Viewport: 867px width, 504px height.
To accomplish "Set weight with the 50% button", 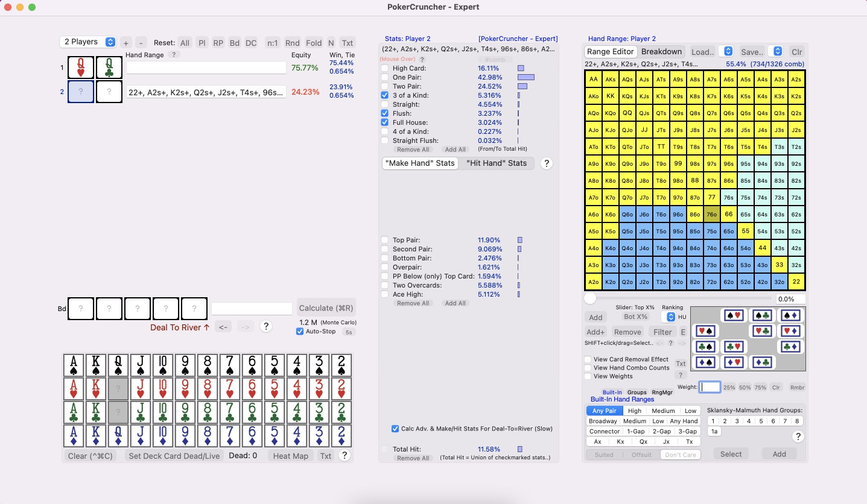I will pos(745,388).
